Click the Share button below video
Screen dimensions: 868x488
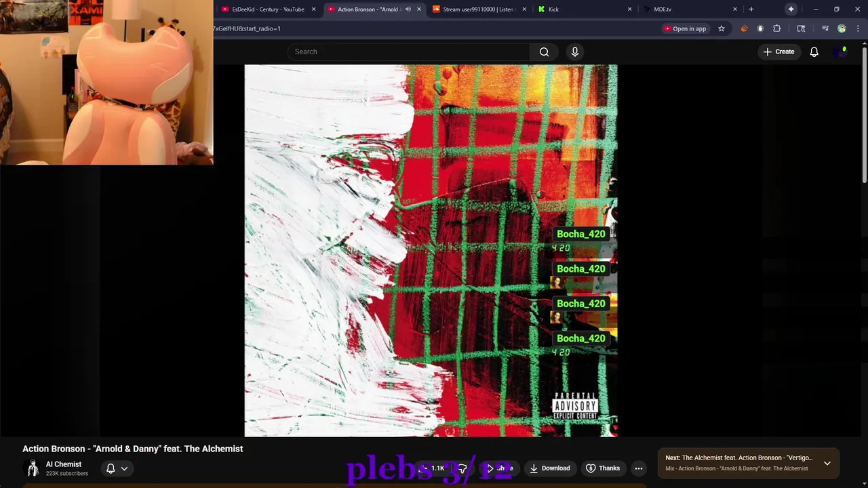pos(500,468)
